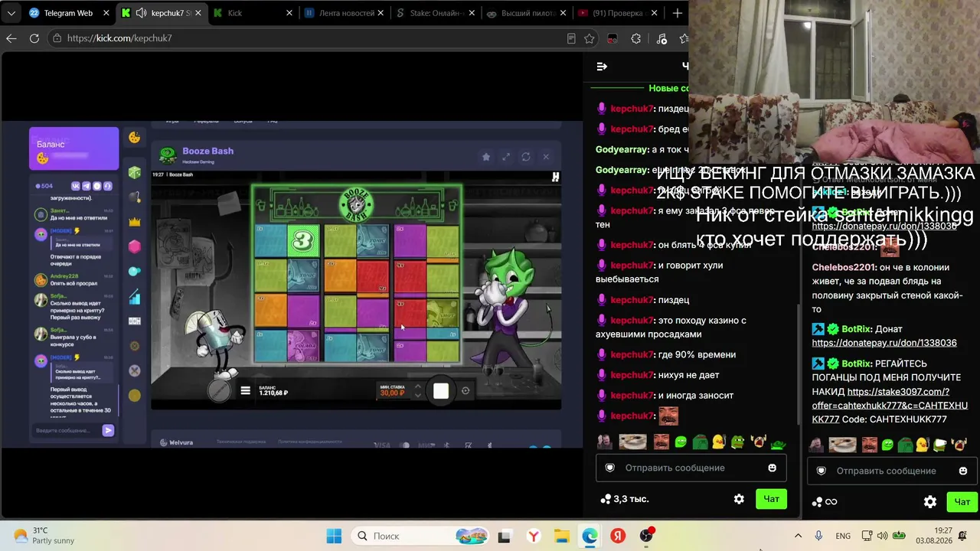
Task: Mute the kepchuk7 tab audio
Action: (x=141, y=13)
